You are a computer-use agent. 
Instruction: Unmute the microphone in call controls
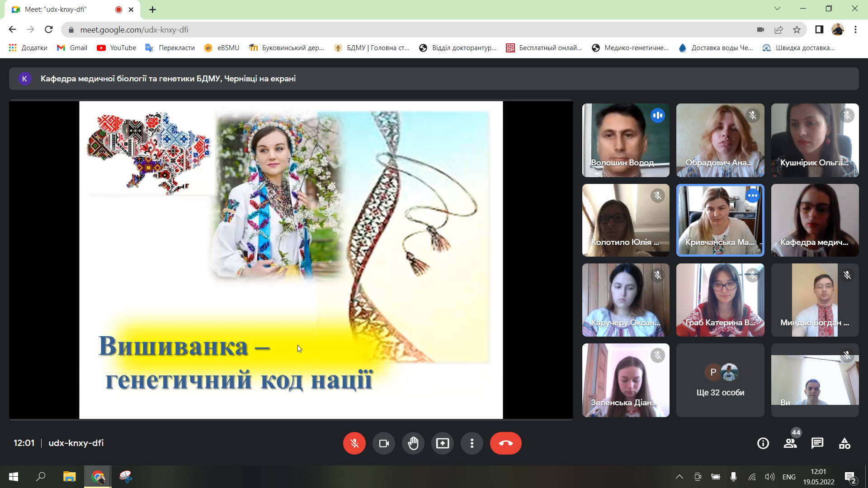tap(354, 443)
